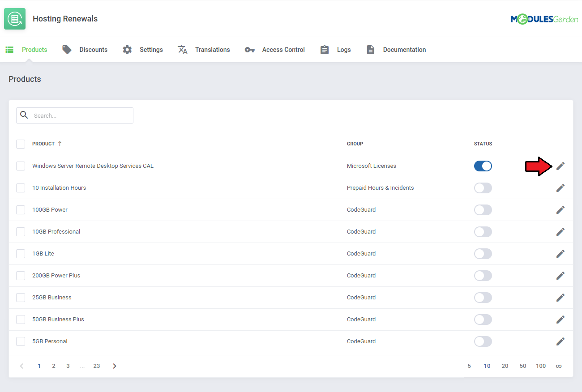Image resolution: width=582 pixels, height=392 pixels.
Task: Enable the 10GB Professional status toggle
Action: point(483,232)
